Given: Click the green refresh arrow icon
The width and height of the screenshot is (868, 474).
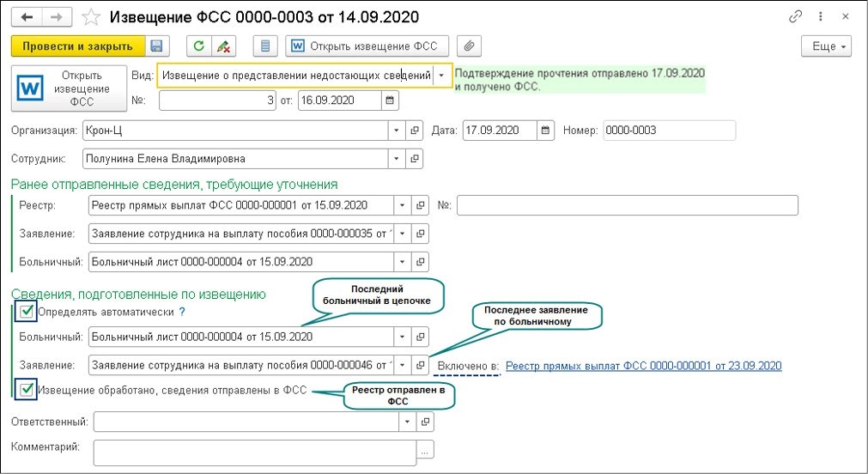Looking at the screenshot, I should (199, 46).
